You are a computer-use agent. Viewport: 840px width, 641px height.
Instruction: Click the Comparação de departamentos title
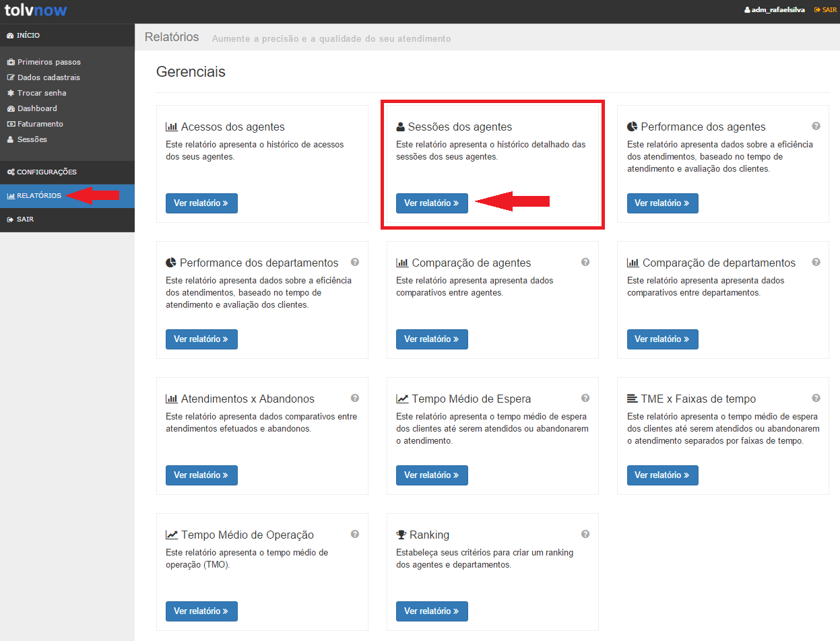click(x=719, y=263)
